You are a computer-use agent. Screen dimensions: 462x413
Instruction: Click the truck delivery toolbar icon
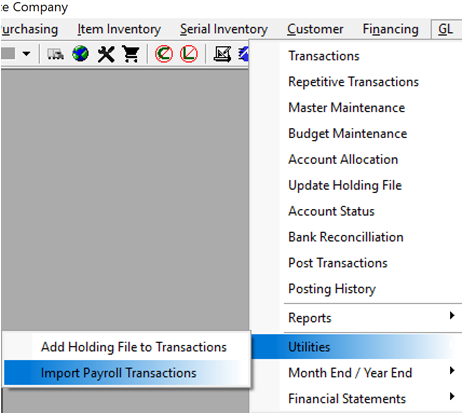click(x=55, y=54)
